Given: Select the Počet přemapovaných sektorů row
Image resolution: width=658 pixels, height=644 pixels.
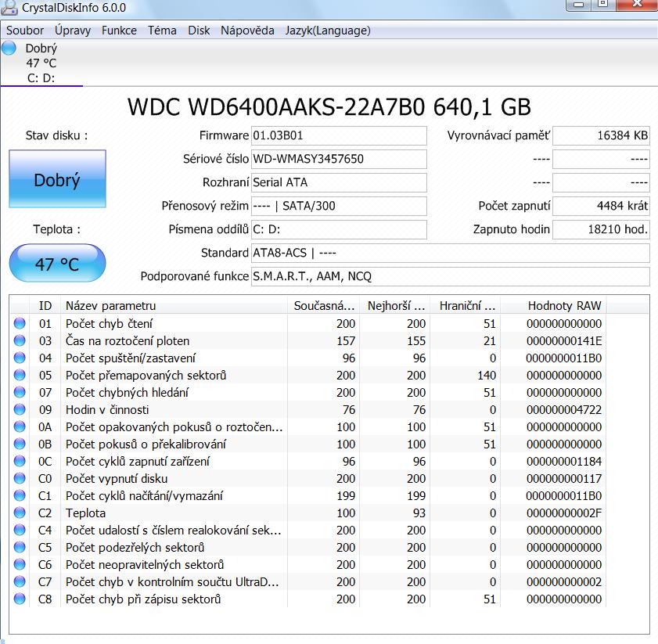Looking at the screenshot, I should [x=146, y=376].
